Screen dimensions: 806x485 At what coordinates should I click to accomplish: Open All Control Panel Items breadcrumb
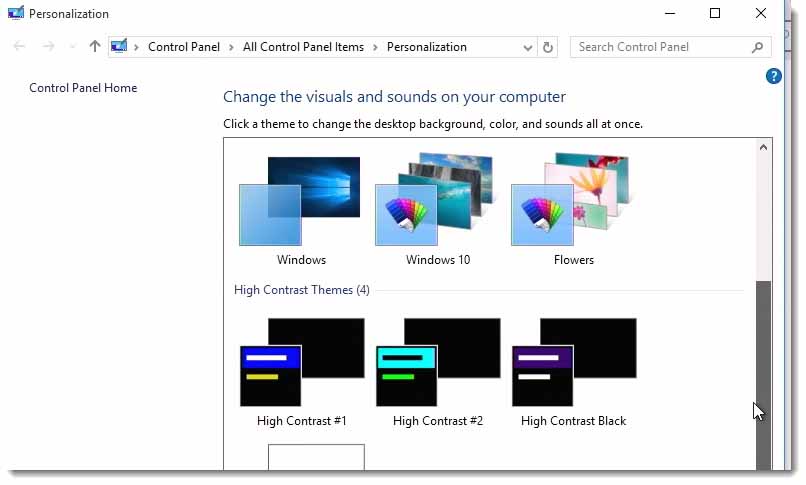tap(303, 47)
